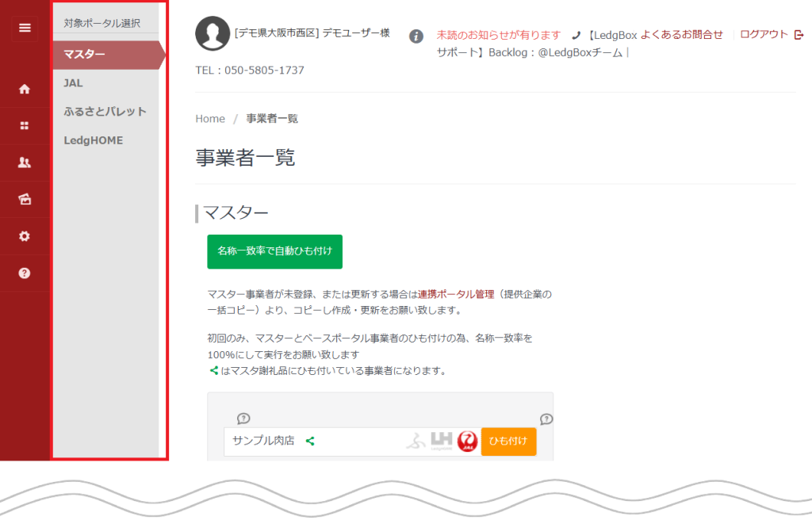Open the hamburger menu in the sidebar
This screenshot has height=524, width=812.
(x=25, y=28)
